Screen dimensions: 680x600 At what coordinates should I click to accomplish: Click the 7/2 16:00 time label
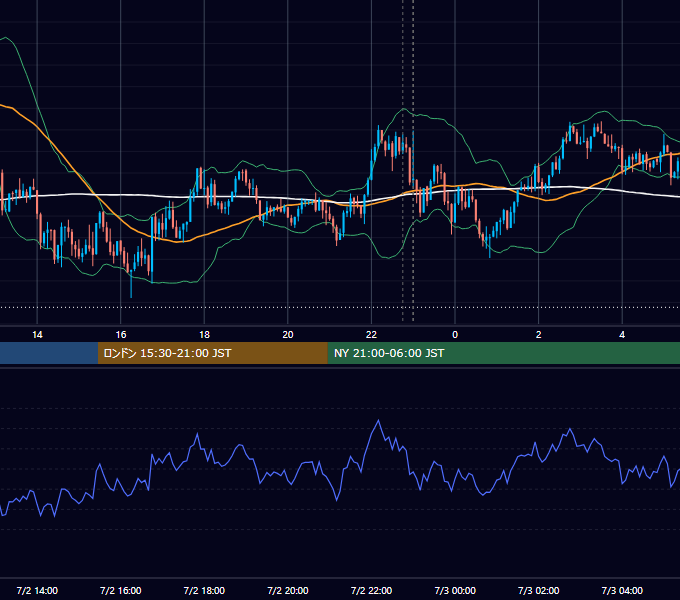coord(121,590)
